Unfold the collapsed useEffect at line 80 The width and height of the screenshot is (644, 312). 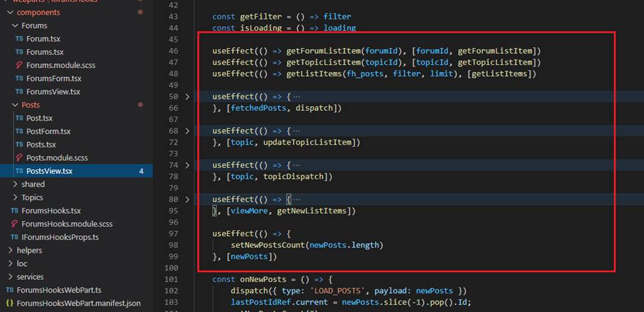pyautogui.click(x=187, y=199)
